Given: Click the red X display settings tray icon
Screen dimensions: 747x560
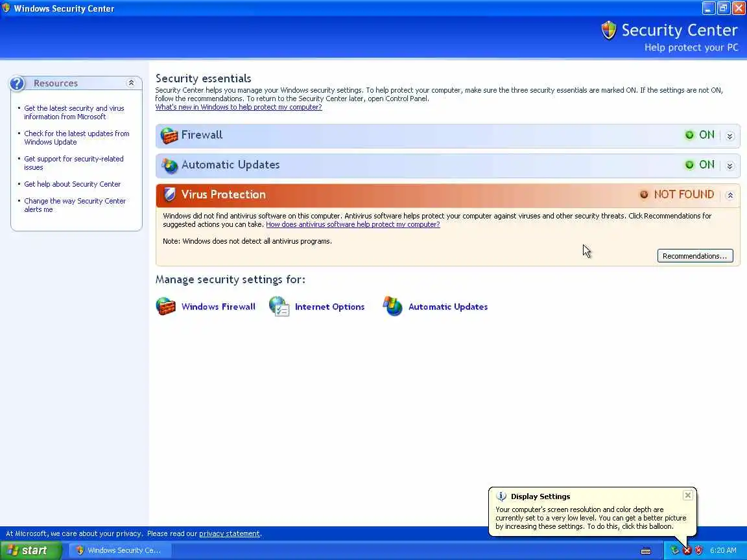Looking at the screenshot, I should click(x=687, y=550).
